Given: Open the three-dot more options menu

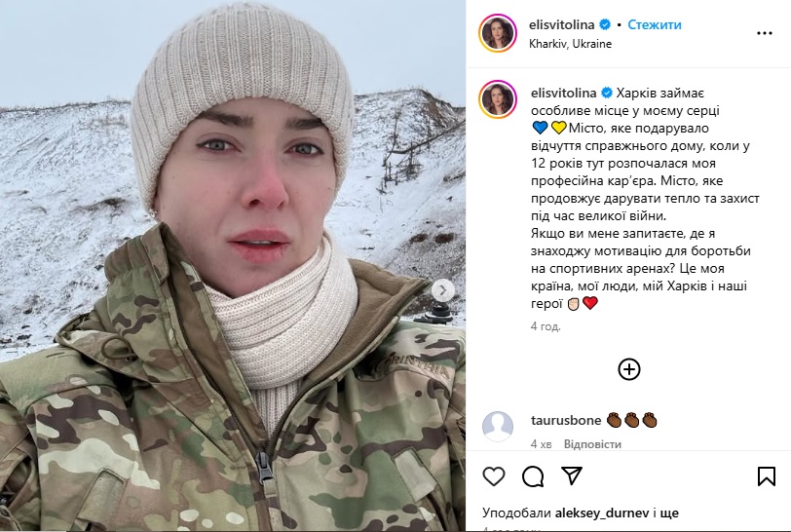Looking at the screenshot, I should tap(765, 33).
